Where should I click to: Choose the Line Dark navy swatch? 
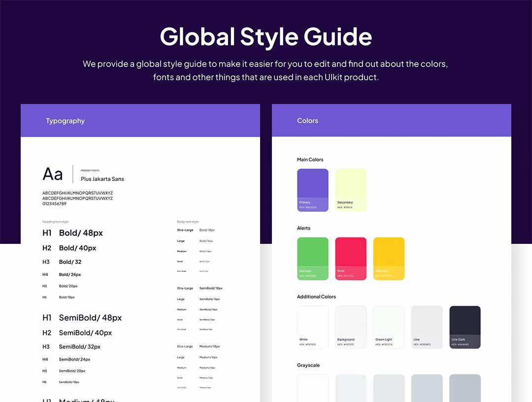[465, 327]
